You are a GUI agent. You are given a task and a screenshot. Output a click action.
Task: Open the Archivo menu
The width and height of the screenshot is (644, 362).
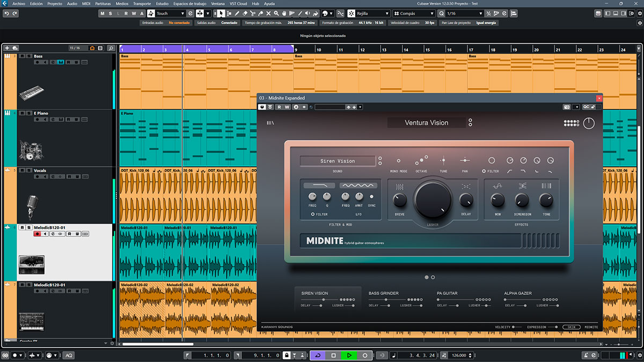pos(18,3)
